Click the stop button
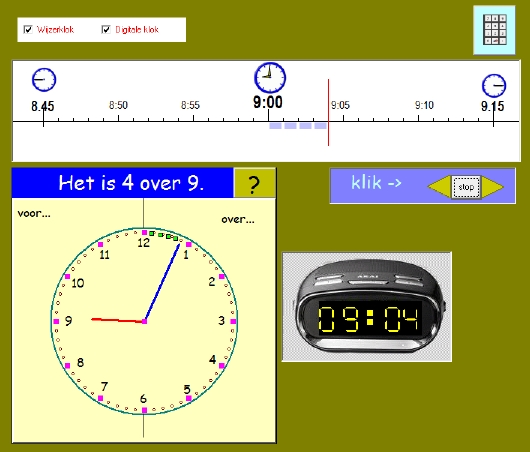Screen dimensions: 530x452 (466, 187)
